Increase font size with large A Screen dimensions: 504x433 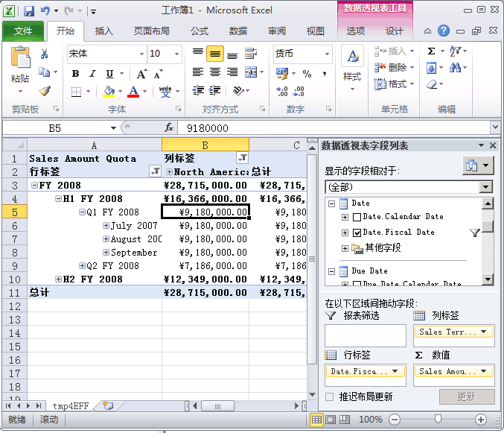(141, 74)
